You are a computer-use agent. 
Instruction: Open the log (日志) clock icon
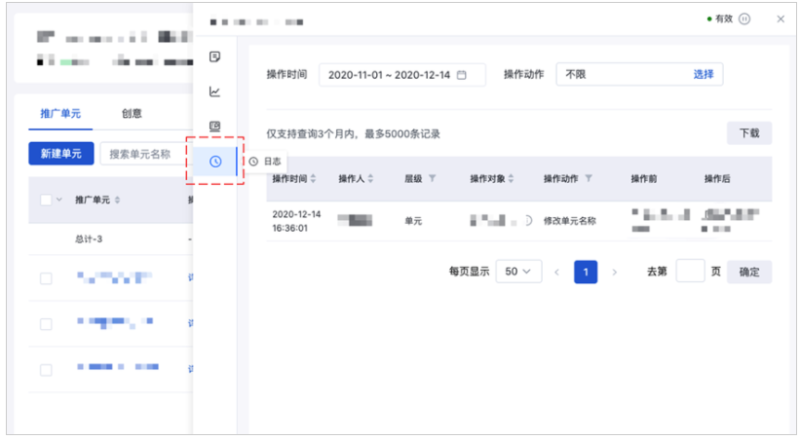point(215,161)
